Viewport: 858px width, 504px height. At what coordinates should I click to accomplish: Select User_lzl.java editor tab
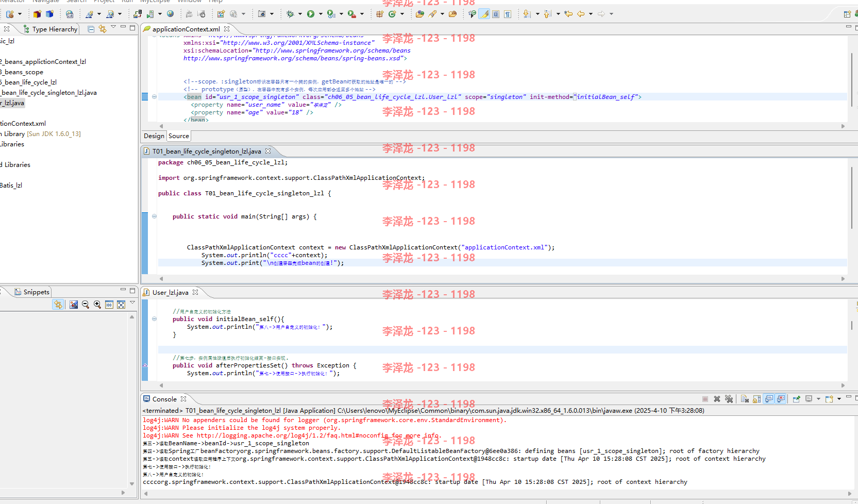pos(170,292)
